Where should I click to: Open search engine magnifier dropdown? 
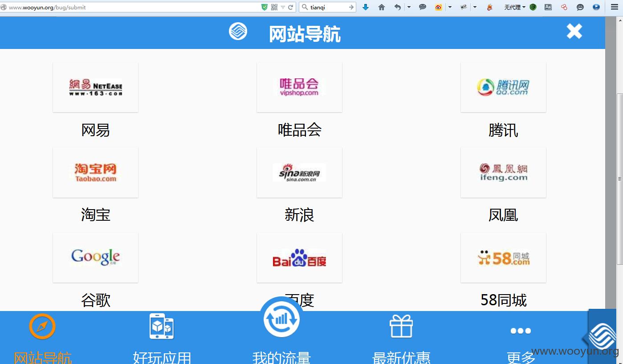coord(305,7)
